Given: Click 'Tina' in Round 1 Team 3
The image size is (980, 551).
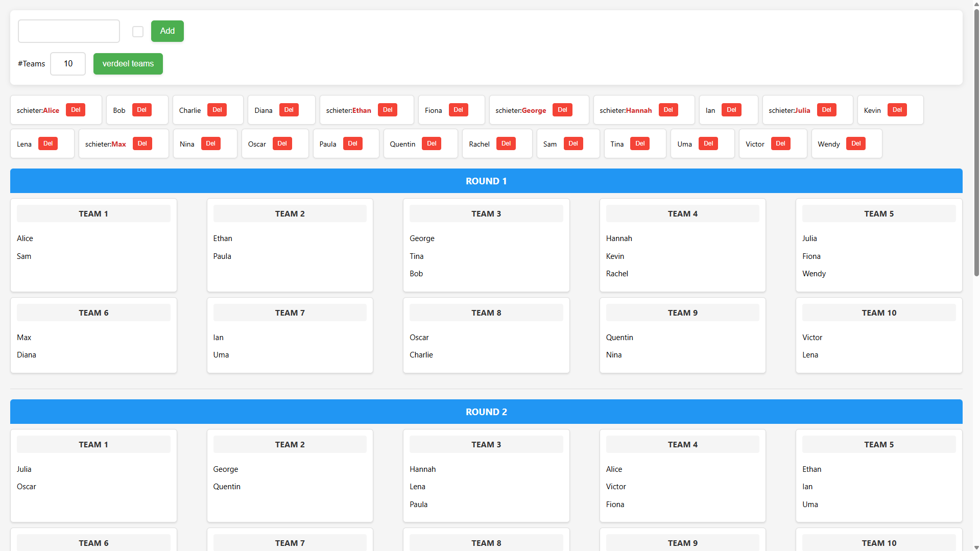Looking at the screenshot, I should click(x=417, y=256).
